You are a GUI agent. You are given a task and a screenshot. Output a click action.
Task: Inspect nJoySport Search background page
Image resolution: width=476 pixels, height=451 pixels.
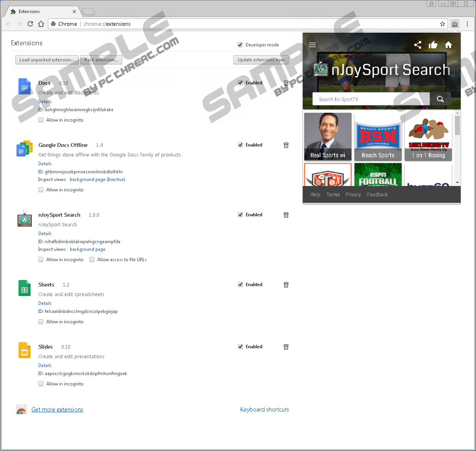[87, 249]
